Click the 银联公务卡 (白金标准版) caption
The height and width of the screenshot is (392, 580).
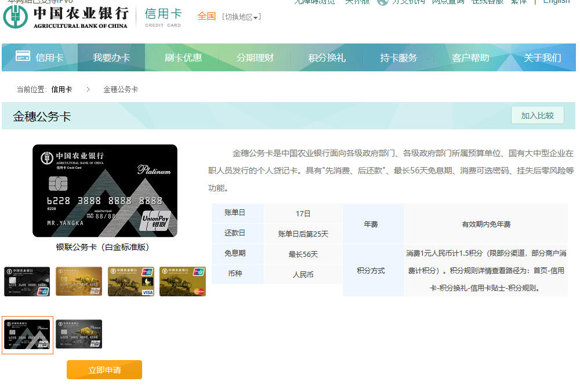[103, 247]
